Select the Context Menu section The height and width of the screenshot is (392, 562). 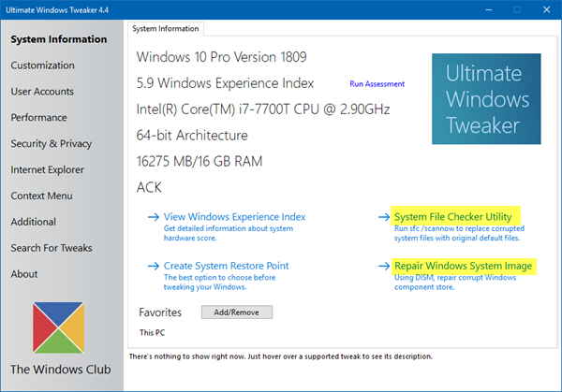coord(41,196)
